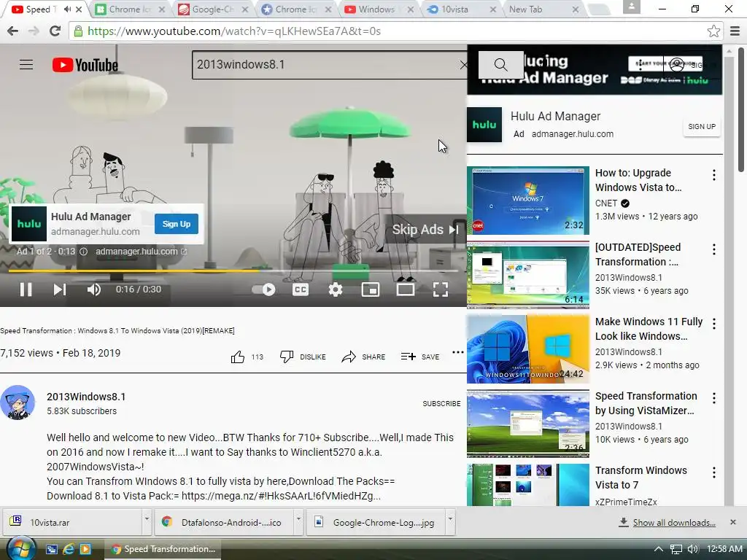Bookmark page with star icon
The width and height of the screenshot is (747, 560).
pos(713,31)
